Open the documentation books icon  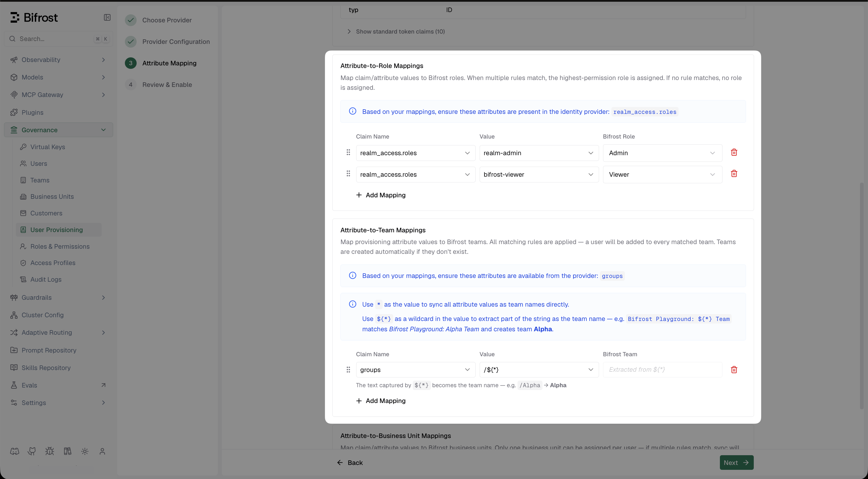pos(67,451)
